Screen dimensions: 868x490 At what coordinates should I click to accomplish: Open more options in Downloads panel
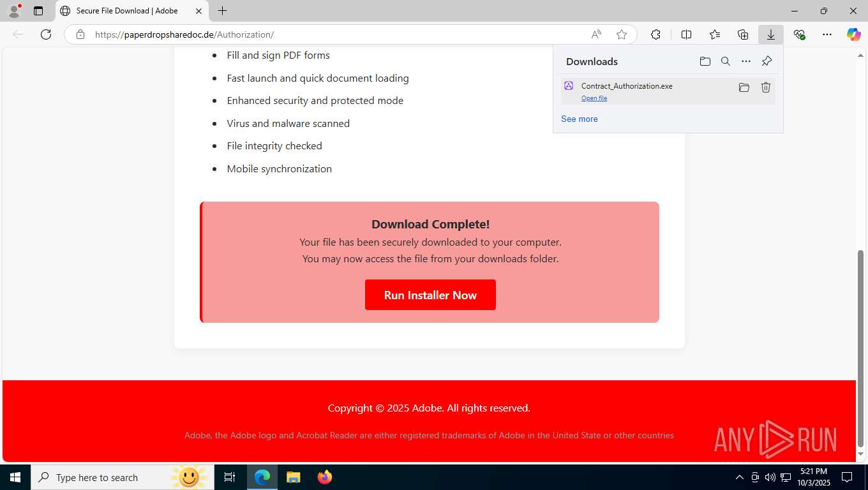(x=746, y=61)
